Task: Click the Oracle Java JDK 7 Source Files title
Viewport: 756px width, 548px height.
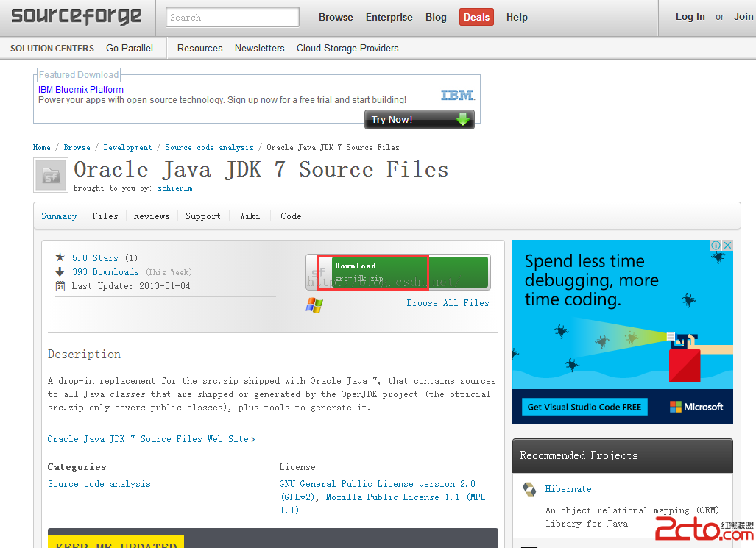Action: (261, 170)
